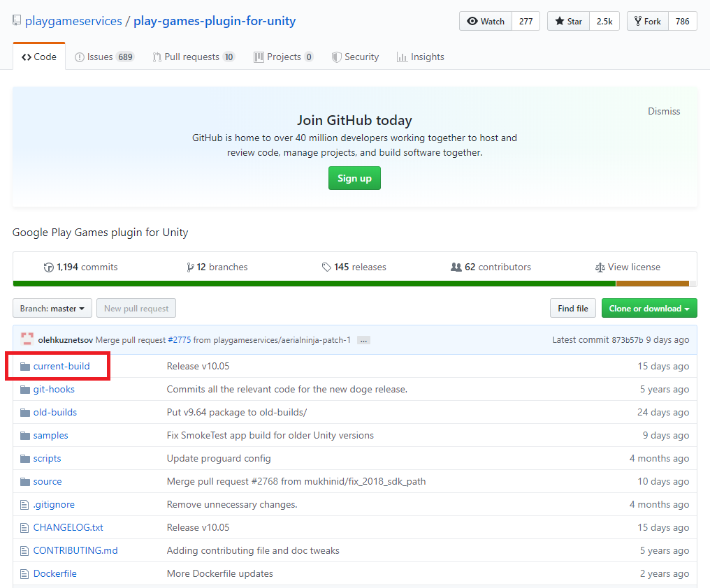Click the Insights bar graph icon
This screenshot has height=588, width=710.
pos(402,57)
